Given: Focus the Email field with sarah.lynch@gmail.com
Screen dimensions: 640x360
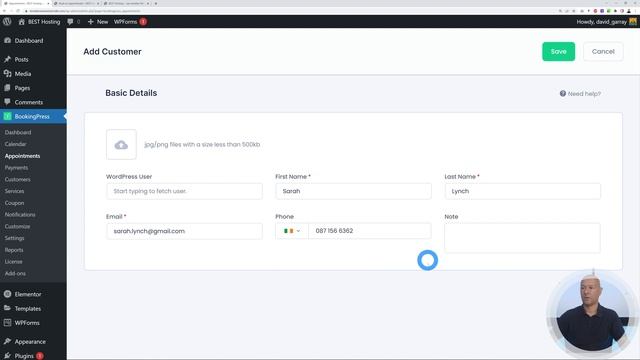Looking at the screenshot, I should pos(184,231).
